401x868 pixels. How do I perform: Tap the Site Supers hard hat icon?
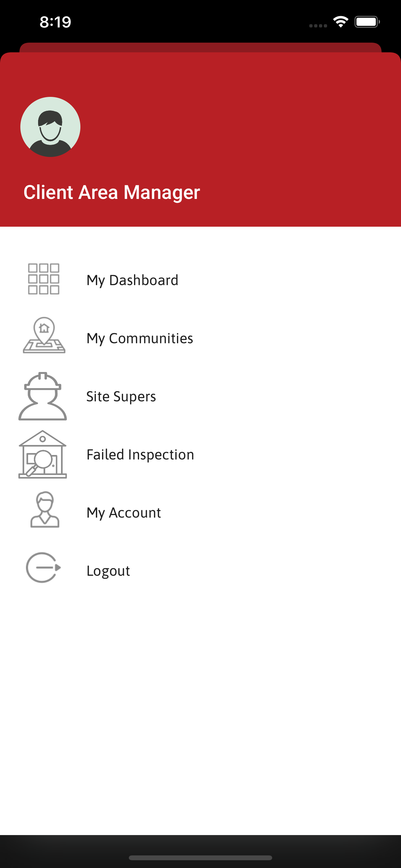(x=43, y=396)
